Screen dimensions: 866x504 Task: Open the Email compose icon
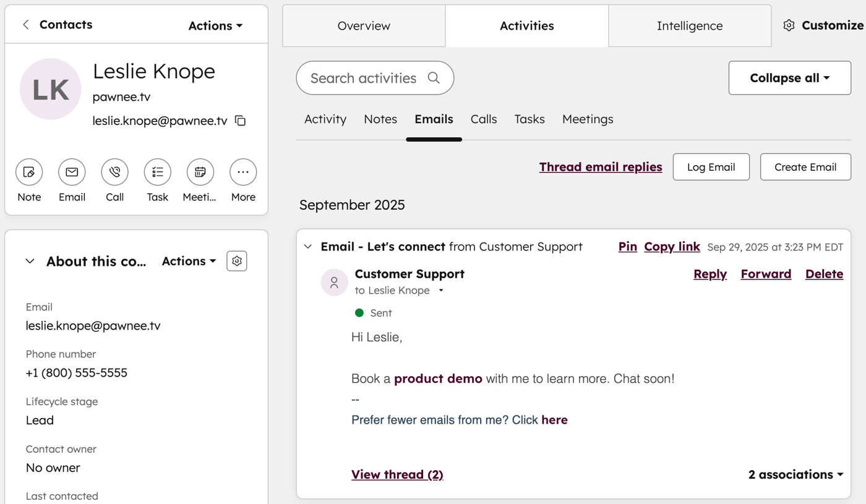pyautogui.click(x=72, y=172)
